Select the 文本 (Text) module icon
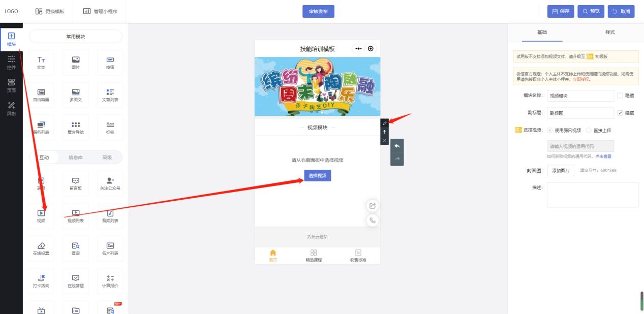The height and width of the screenshot is (314, 644). point(41,61)
